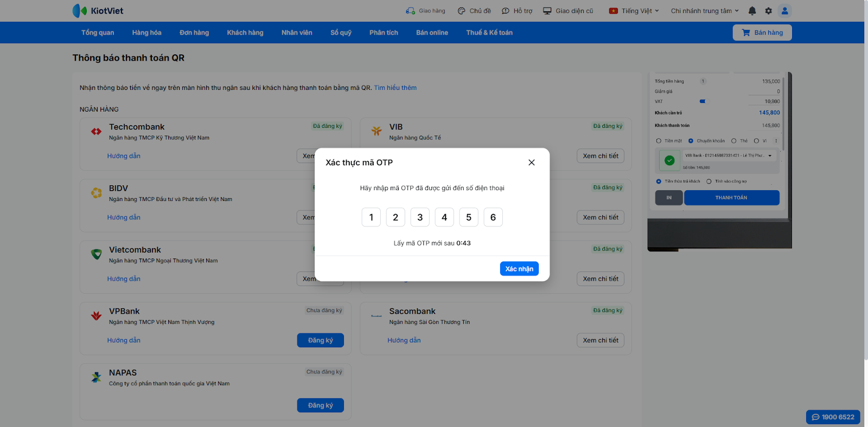Open the Nhân viên menu
Image resolution: width=868 pixels, height=427 pixels.
click(297, 33)
